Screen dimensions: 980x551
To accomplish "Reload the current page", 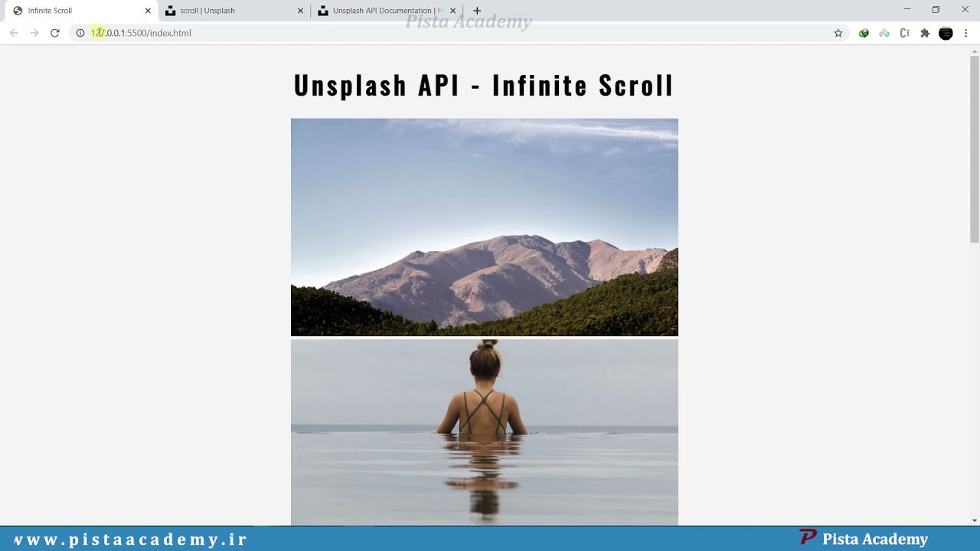I will click(55, 33).
